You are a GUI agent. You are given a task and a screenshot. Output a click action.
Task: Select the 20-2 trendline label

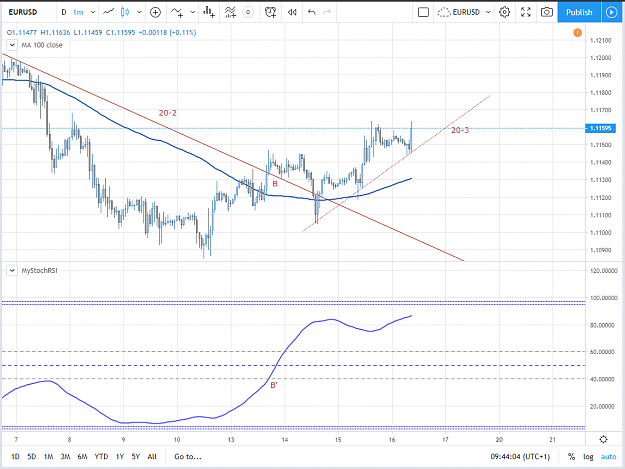click(167, 113)
